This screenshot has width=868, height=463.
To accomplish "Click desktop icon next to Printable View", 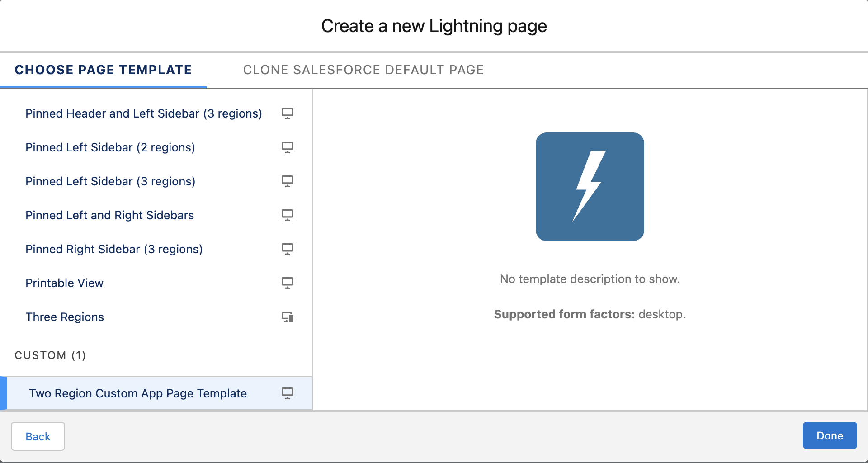I will pos(288,283).
